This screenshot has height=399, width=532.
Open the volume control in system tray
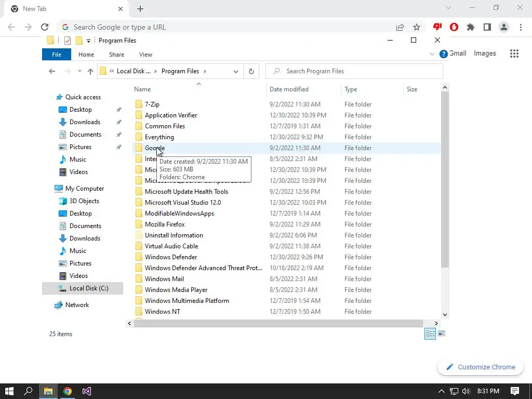coord(466,391)
